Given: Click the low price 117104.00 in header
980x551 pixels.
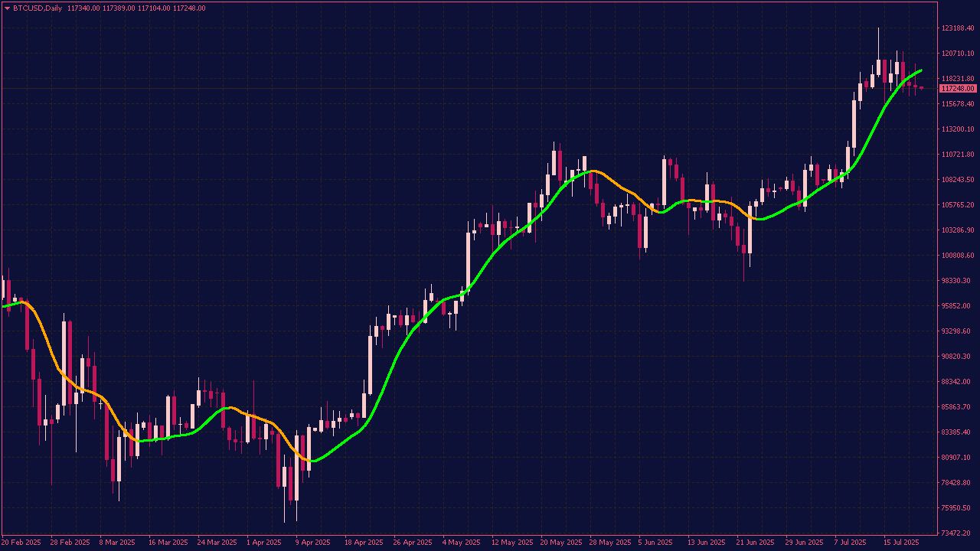Looking at the screenshot, I should tap(154, 8).
